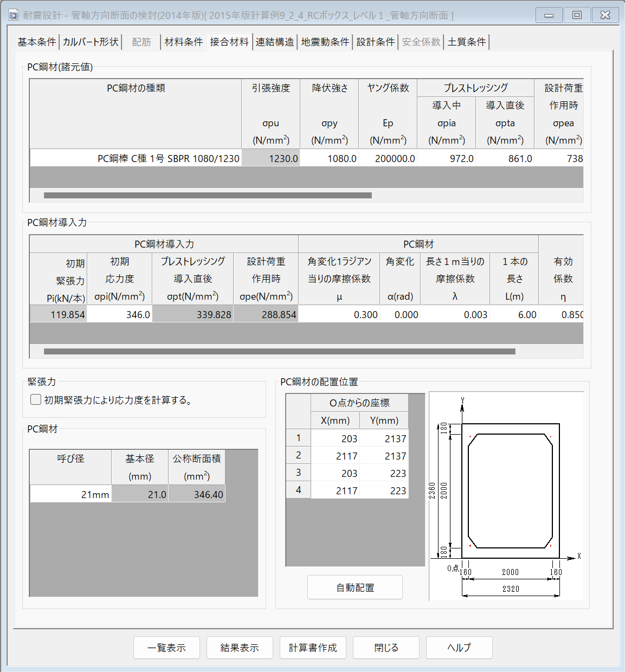Select row header 3 in placement table
The image size is (625, 672).
[299, 473]
